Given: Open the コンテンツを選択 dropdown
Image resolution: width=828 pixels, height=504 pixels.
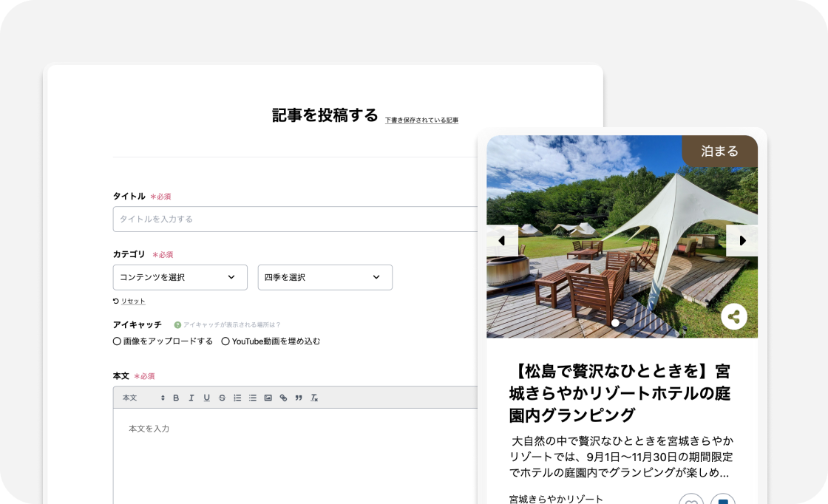Looking at the screenshot, I should click(x=180, y=277).
